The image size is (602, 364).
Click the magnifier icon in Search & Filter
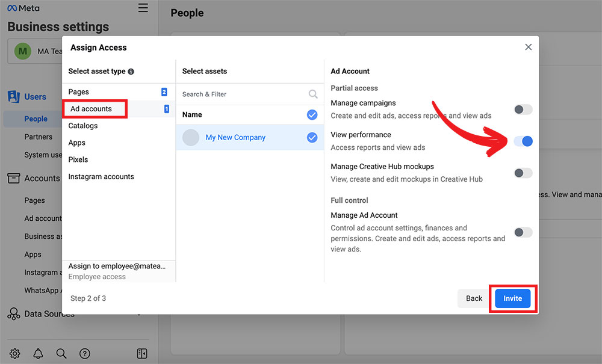(x=313, y=94)
